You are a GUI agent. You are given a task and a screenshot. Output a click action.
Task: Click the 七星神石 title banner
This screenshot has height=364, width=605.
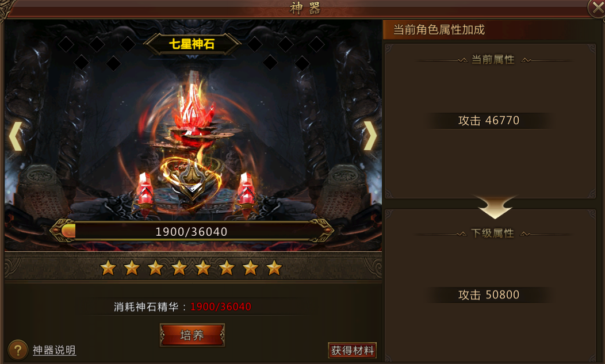(192, 44)
